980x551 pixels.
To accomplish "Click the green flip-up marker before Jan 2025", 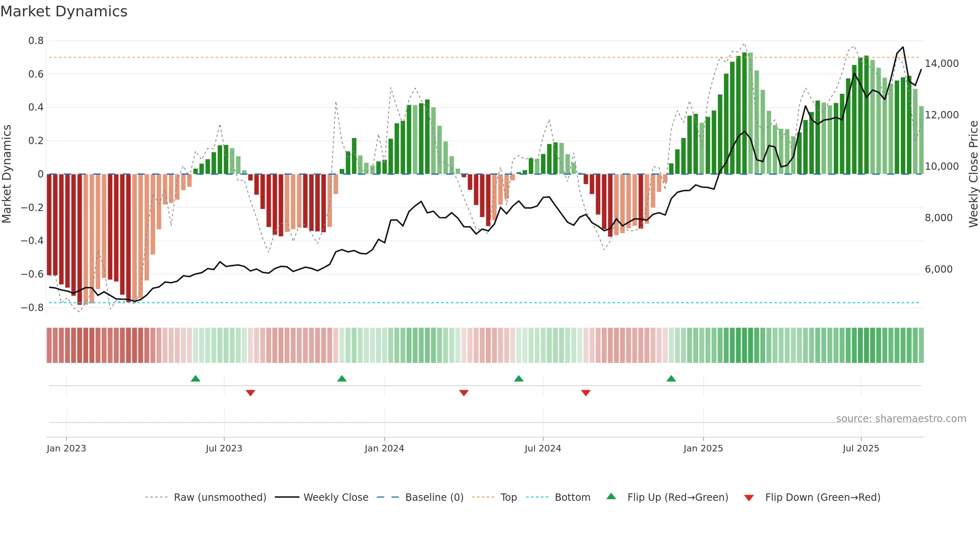I will [671, 378].
